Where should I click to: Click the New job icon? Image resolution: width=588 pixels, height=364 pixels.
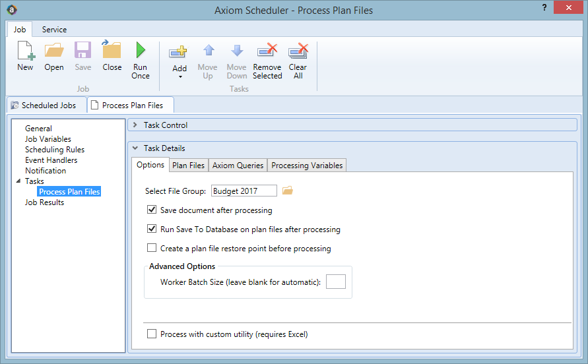coord(26,50)
